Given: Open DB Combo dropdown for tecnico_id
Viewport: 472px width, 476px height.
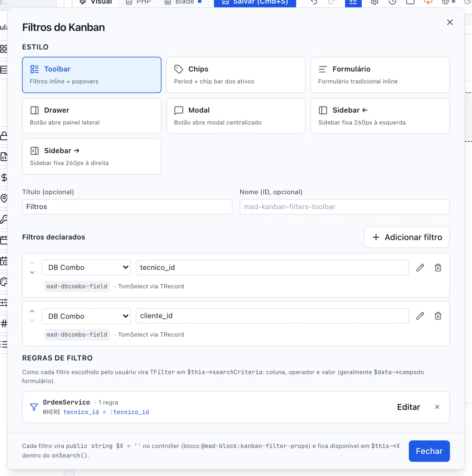Looking at the screenshot, I should coord(86,267).
